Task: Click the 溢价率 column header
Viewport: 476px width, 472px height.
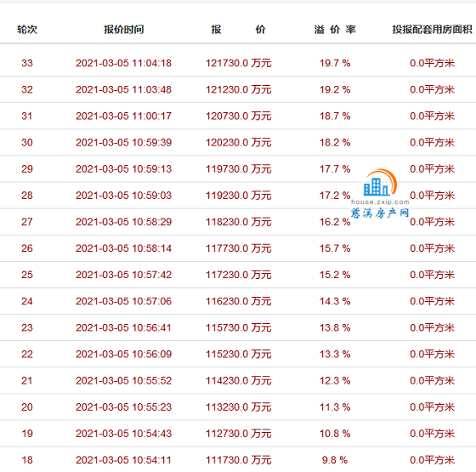Action: (335, 30)
